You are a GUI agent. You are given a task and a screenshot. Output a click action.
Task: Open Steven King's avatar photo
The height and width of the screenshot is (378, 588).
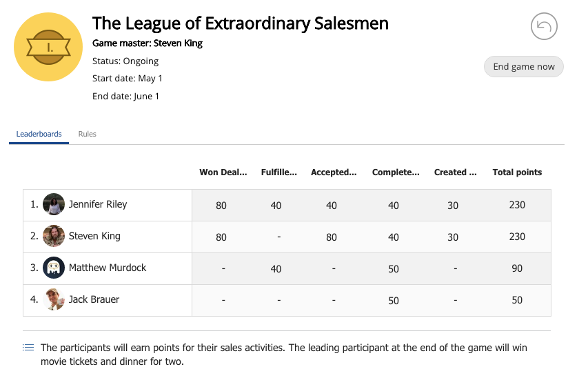(54, 236)
